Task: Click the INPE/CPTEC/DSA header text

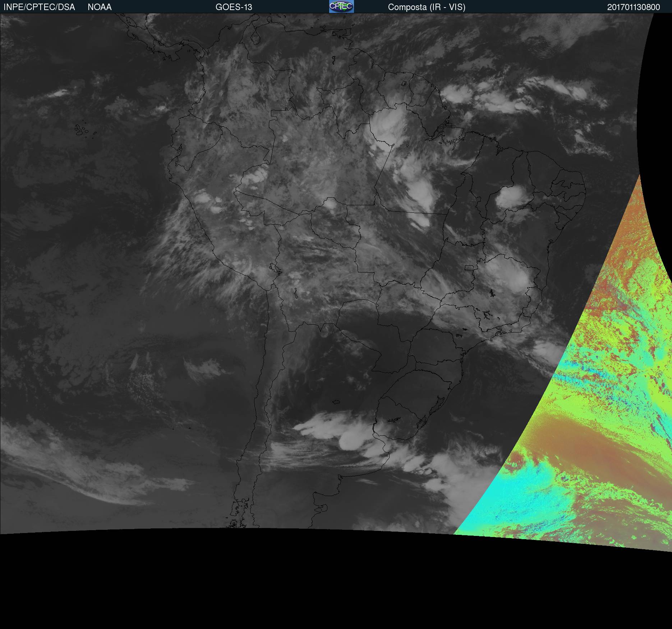Action: 39,7
